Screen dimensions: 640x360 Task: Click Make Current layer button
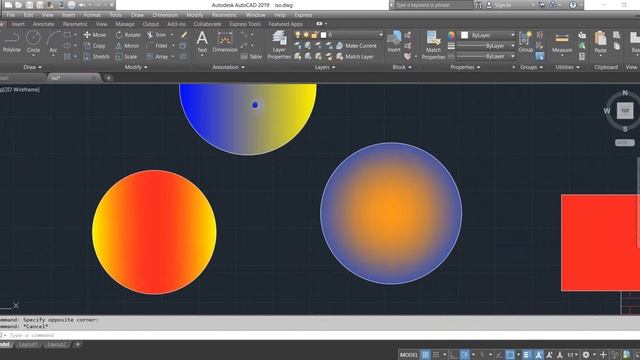(356, 46)
